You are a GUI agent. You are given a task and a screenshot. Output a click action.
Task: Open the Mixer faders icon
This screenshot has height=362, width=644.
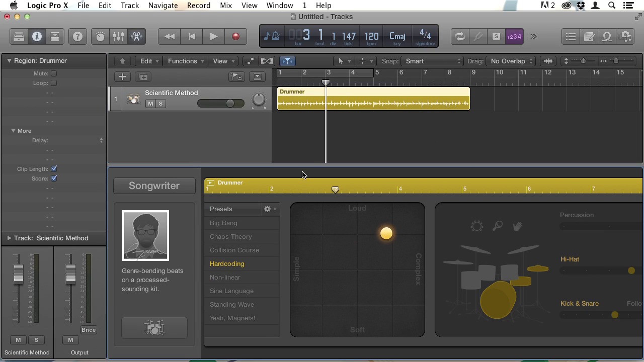click(x=118, y=36)
